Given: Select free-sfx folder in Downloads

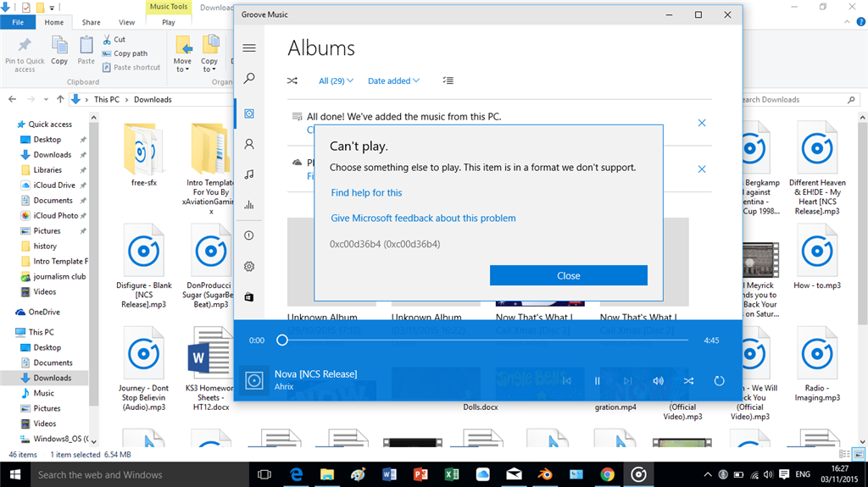Looking at the screenshot, I should pyautogui.click(x=143, y=155).
